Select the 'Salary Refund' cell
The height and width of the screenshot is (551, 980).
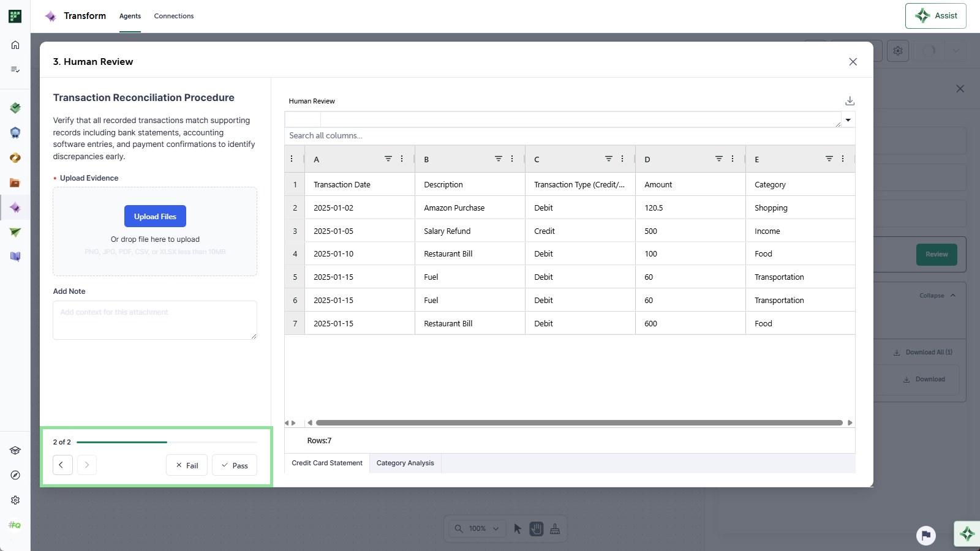click(470, 231)
